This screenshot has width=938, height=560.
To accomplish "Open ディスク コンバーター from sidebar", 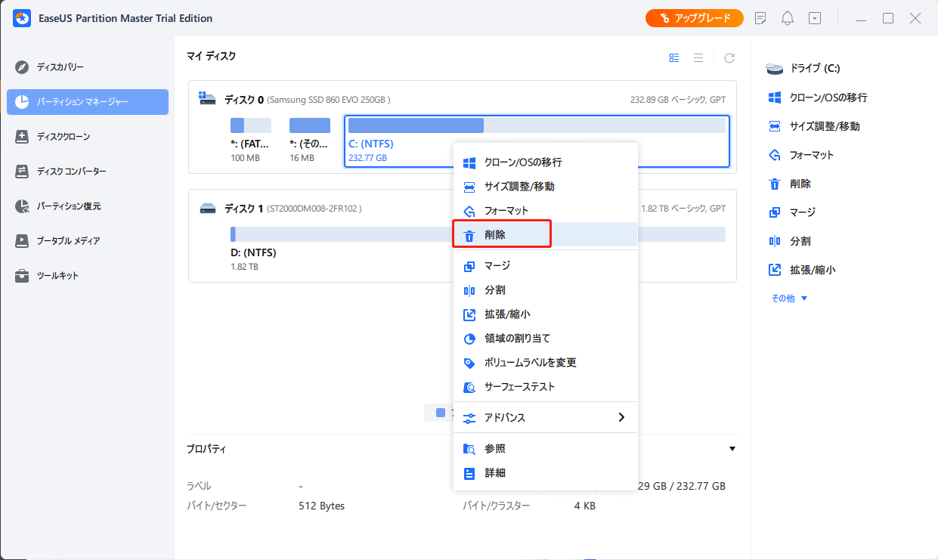I will pyautogui.click(x=71, y=172).
